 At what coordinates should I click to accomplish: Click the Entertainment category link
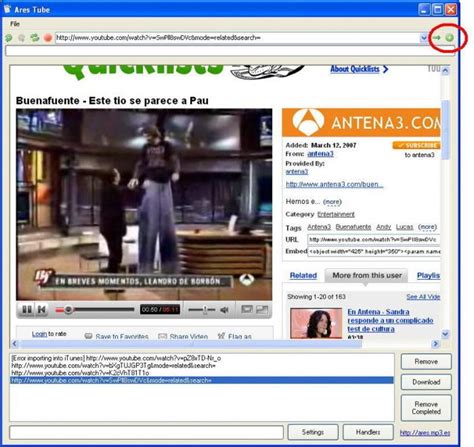[336, 214]
